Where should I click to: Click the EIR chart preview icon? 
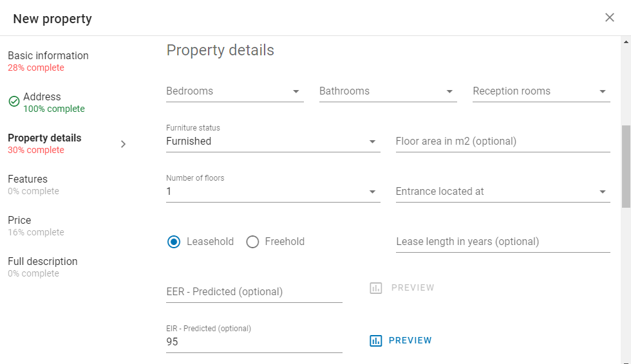(375, 341)
